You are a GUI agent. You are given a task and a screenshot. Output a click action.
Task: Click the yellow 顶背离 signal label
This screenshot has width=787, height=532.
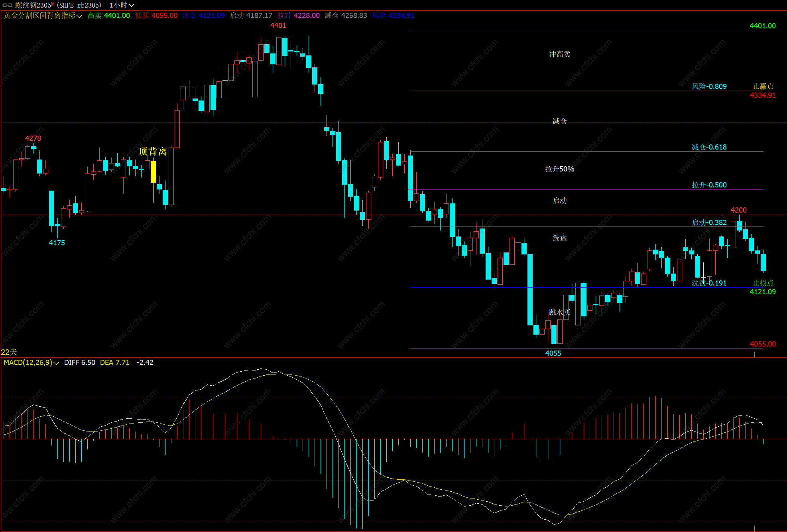pos(153,152)
